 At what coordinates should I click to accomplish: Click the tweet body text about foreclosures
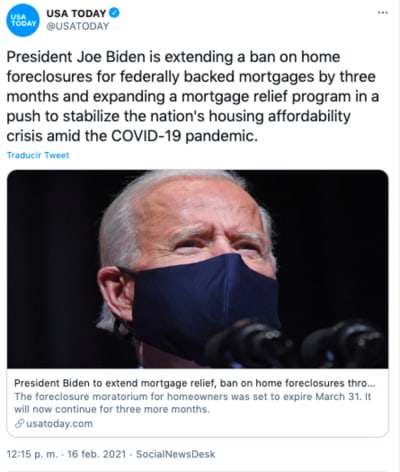pyautogui.click(x=193, y=96)
